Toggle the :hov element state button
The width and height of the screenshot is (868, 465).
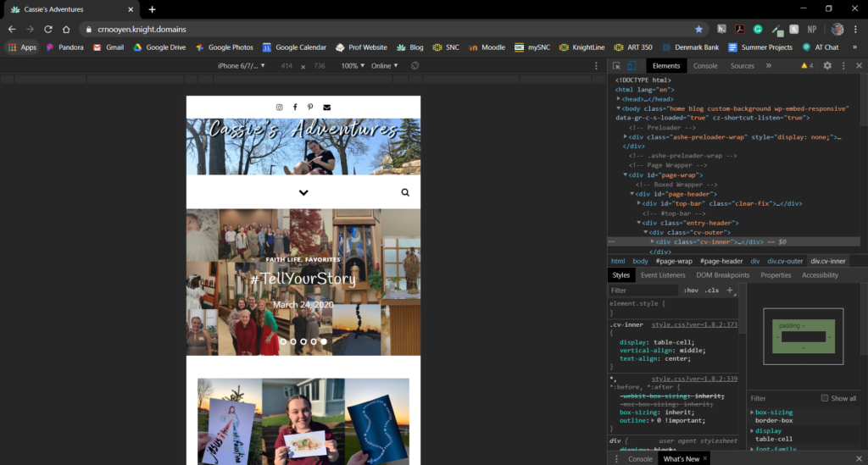[x=690, y=291]
